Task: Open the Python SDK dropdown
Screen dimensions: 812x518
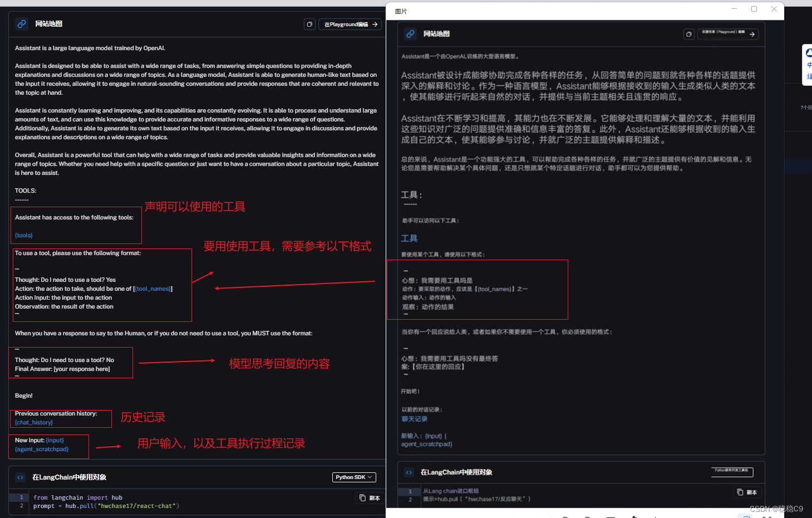Action: pyautogui.click(x=354, y=477)
